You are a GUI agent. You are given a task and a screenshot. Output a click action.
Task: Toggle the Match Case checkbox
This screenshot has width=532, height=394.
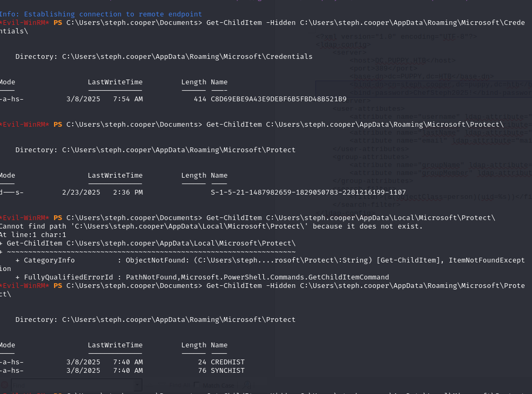(197, 385)
